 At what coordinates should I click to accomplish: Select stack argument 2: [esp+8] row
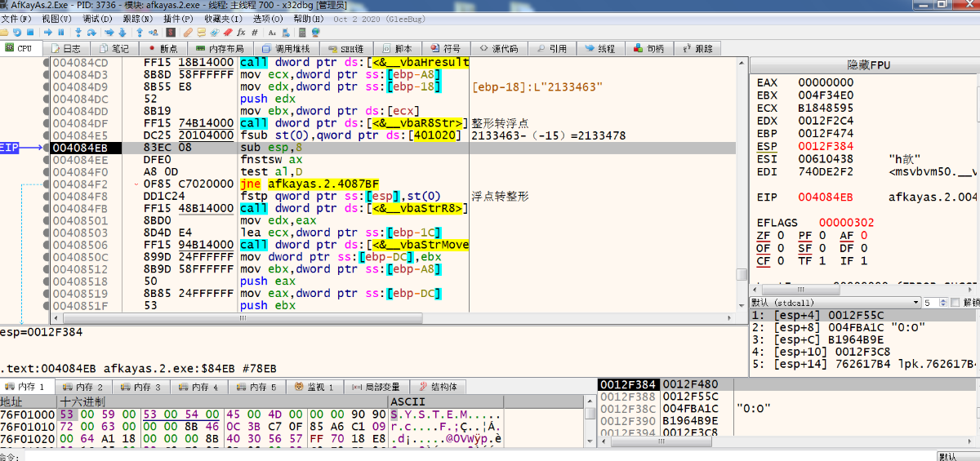(x=862, y=327)
